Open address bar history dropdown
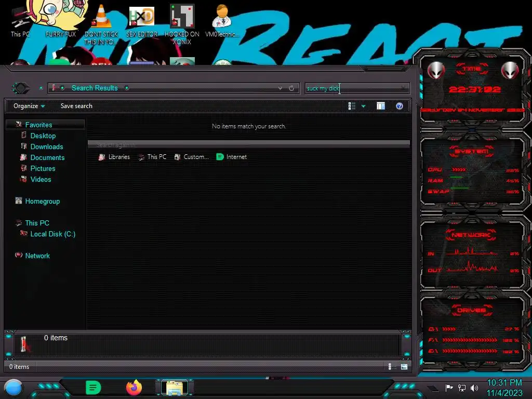 coord(280,88)
